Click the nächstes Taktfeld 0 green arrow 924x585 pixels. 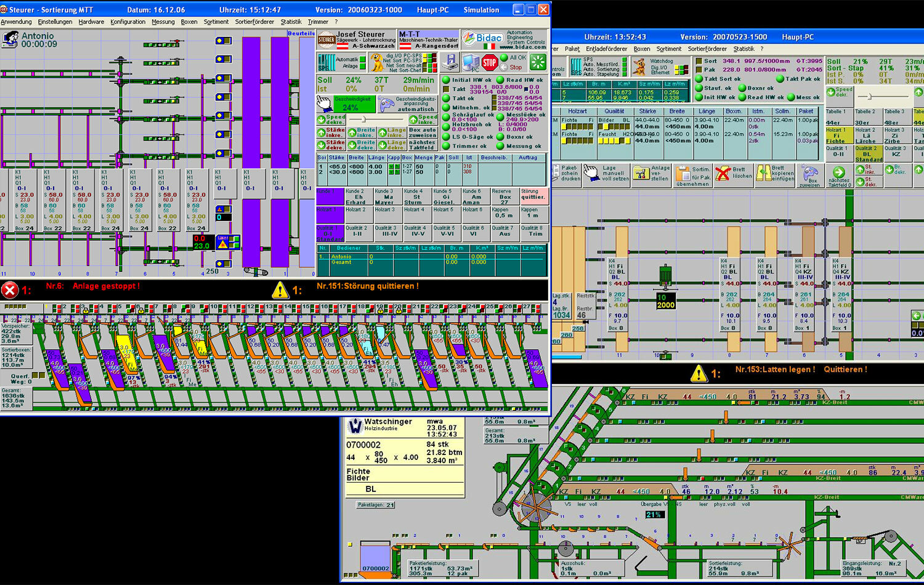pyautogui.click(x=838, y=172)
